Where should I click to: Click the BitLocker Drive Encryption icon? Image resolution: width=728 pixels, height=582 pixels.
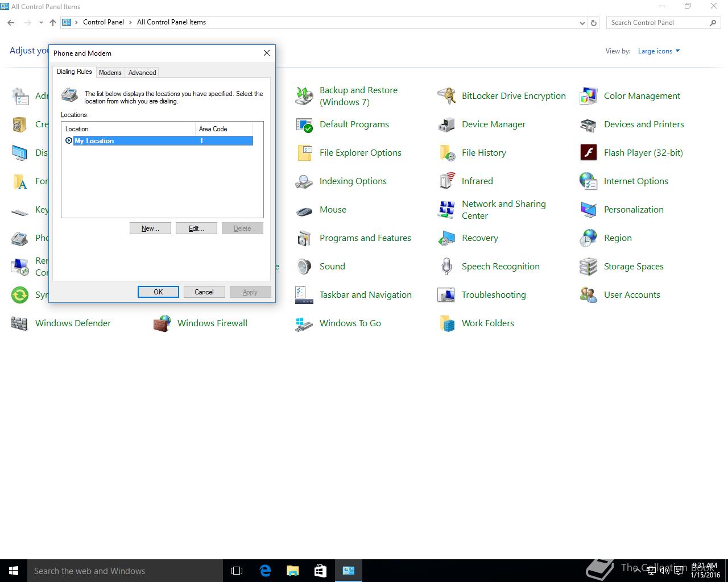[x=446, y=96]
